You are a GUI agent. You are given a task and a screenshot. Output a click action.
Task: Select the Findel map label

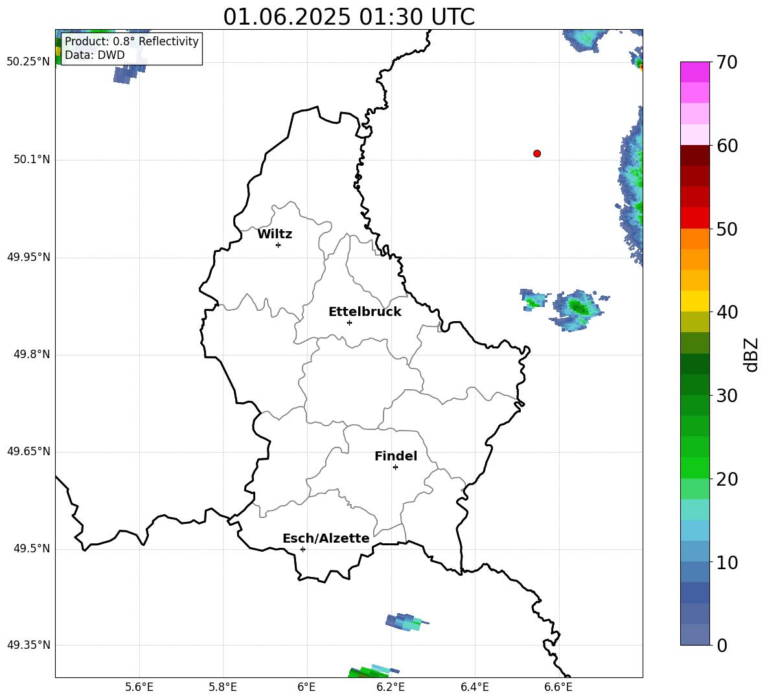396,456
